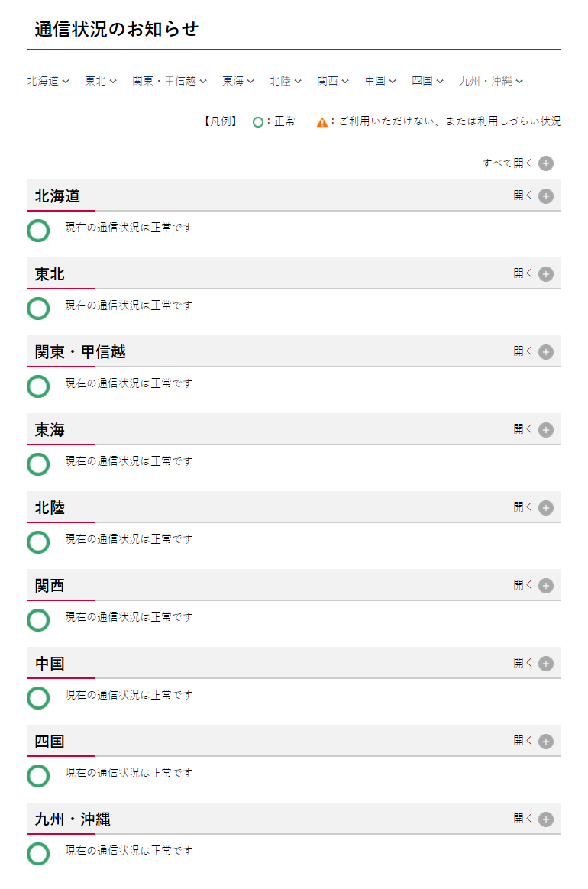Click the plus icon in the 北陸 header
Image resolution: width=588 pixels, height=889 pixels.
545,508
